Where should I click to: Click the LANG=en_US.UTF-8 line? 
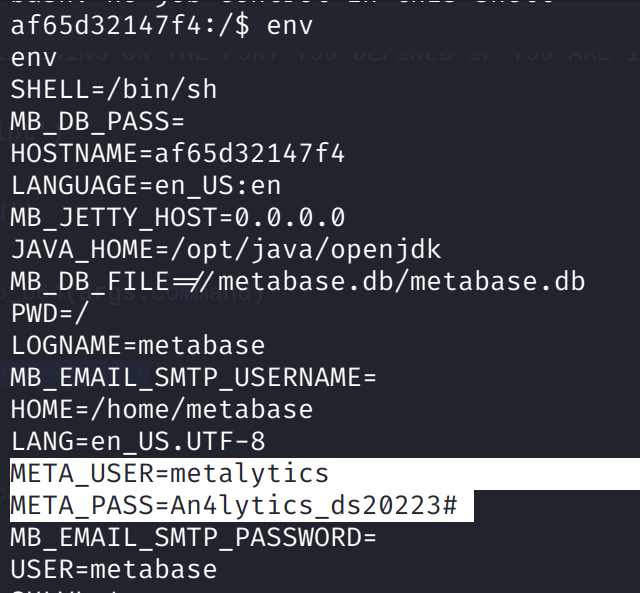(137, 441)
